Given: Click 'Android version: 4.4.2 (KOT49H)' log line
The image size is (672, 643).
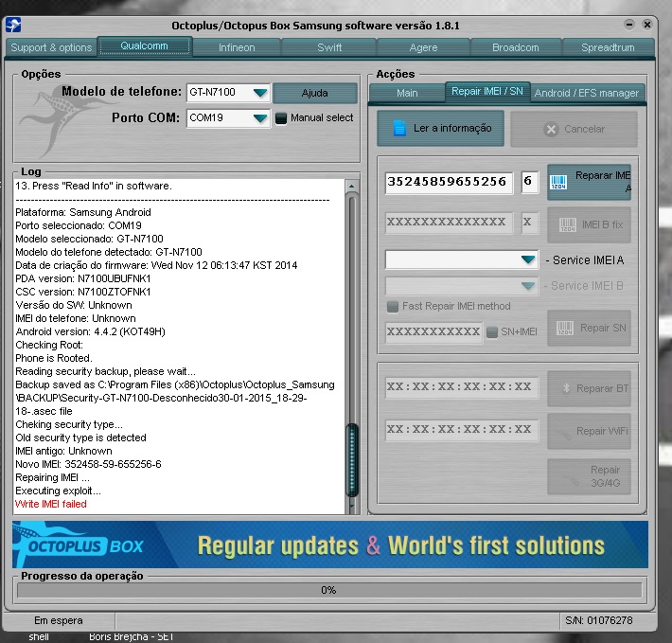Looking at the screenshot, I should point(91,331).
